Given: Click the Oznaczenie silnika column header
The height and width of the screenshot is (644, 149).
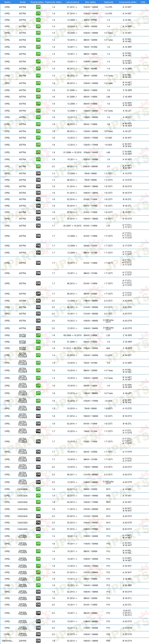Looking at the screenshot, I should coord(127,2).
